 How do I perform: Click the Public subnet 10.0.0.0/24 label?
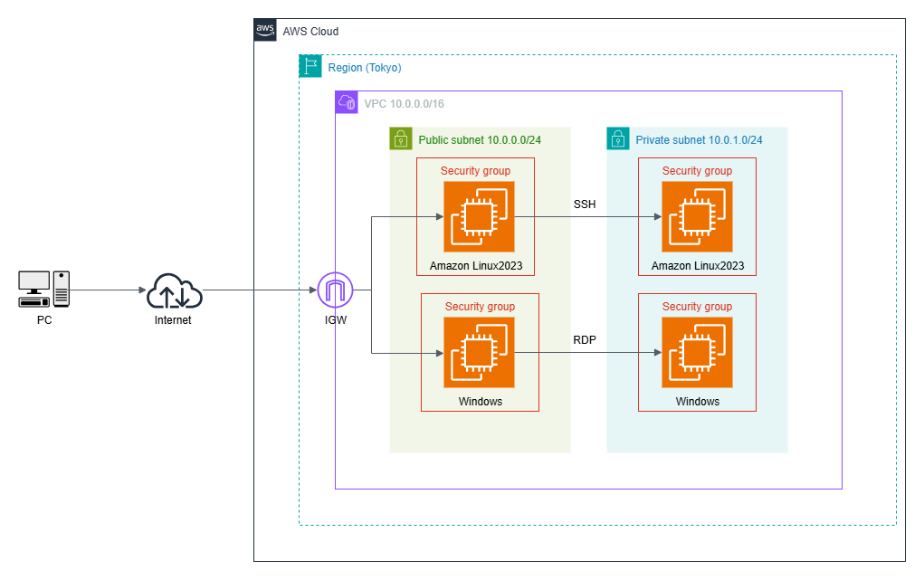point(478,139)
